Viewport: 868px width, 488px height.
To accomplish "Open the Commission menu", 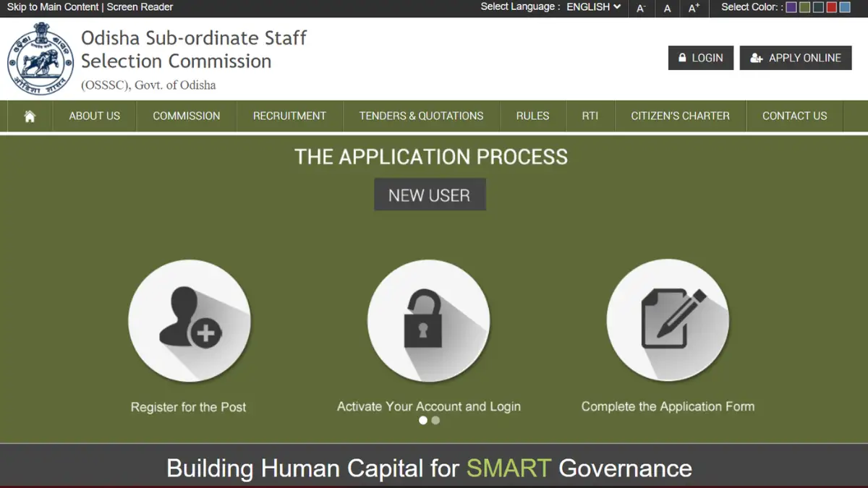I will click(x=187, y=116).
